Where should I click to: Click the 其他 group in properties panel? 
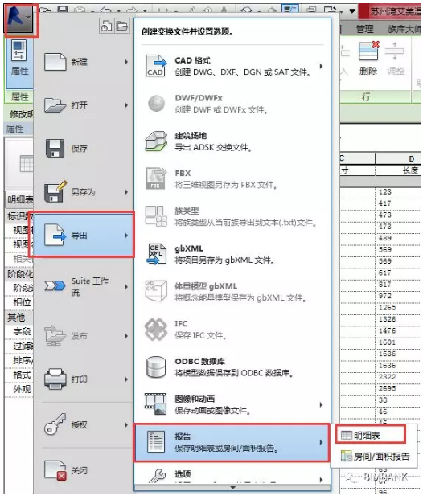coord(18,318)
